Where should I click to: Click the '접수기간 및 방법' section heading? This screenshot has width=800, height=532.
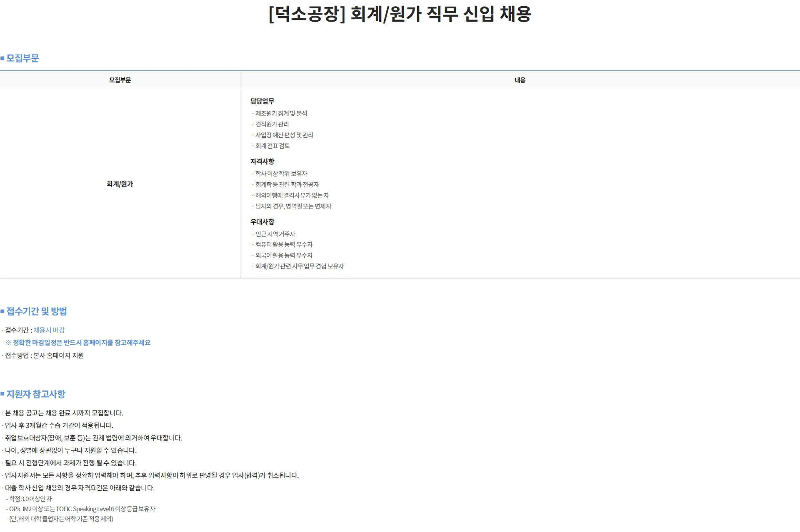tap(36, 311)
